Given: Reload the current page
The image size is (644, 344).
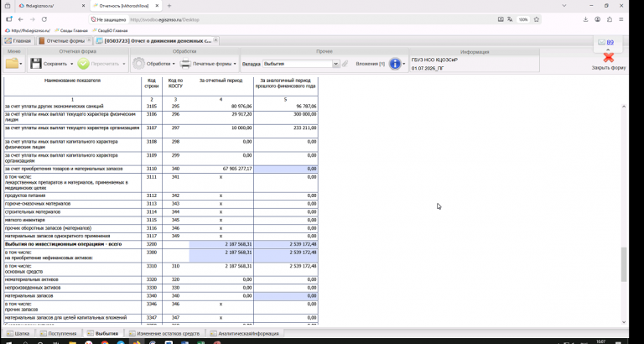Looking at the screenshot, I should point(44,19).
